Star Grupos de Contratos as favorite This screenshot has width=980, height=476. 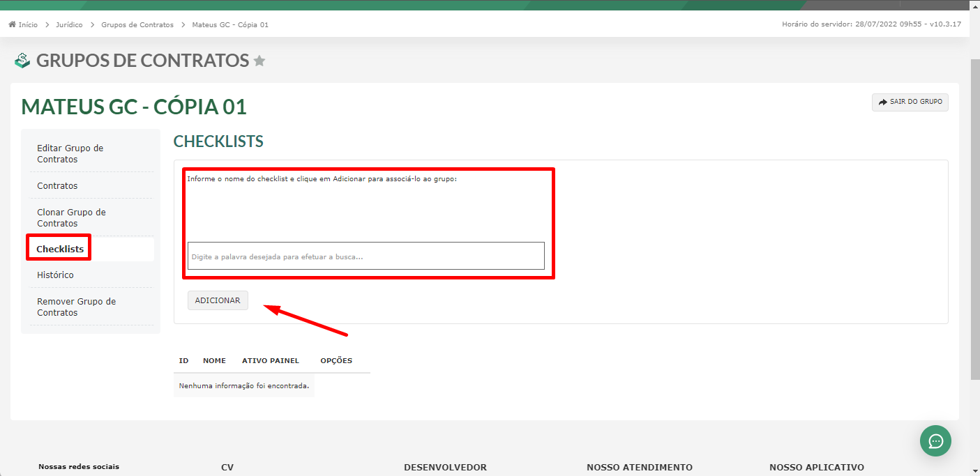tap(259, 61)
